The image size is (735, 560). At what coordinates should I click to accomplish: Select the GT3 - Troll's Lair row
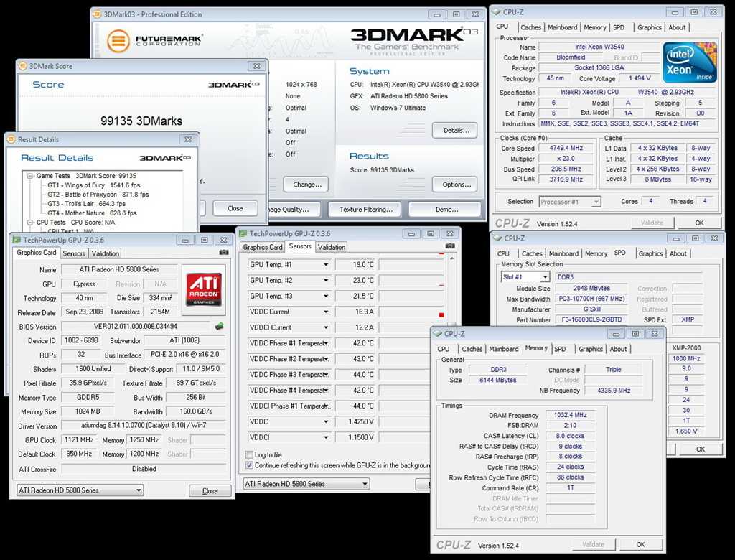pyautogui.click(x=86, y=204)
